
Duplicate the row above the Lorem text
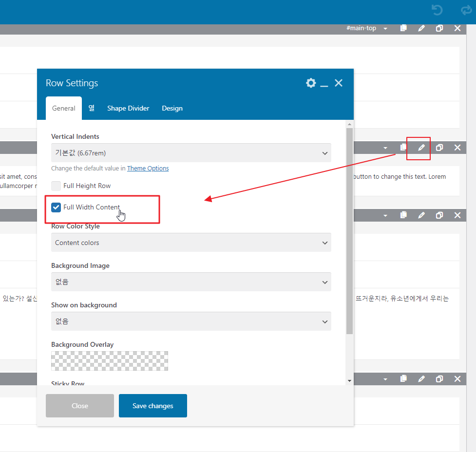[439, 148]
